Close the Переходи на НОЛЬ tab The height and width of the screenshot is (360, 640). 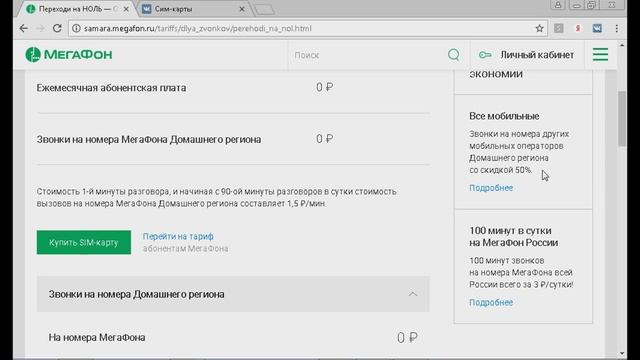(126, 9)
